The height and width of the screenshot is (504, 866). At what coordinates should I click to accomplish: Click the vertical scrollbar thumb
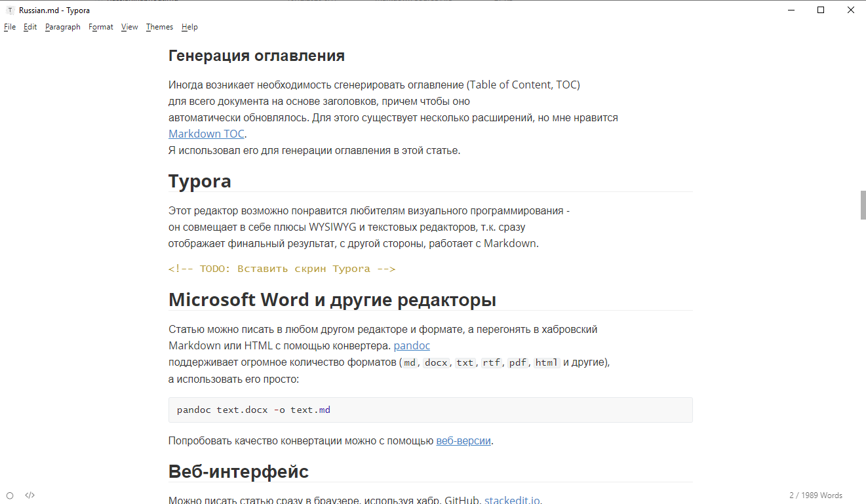pyautogui.click(x=863, y=205)
